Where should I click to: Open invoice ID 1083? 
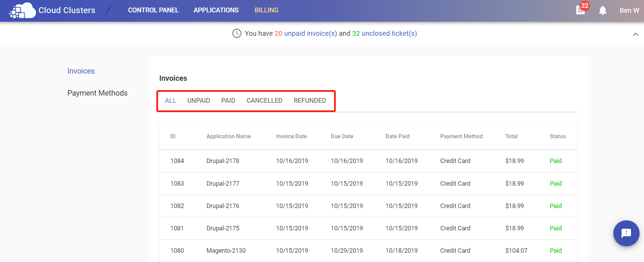(x=177, y=183)
